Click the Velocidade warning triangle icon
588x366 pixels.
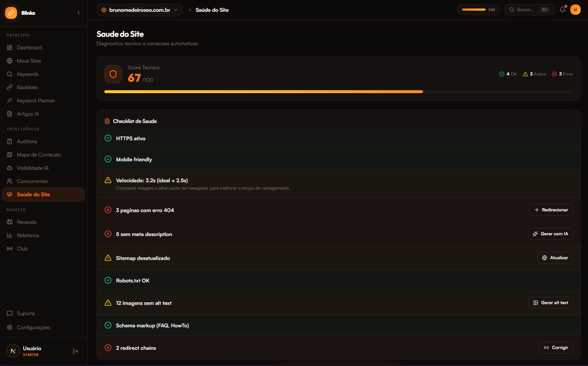(108, 180)
